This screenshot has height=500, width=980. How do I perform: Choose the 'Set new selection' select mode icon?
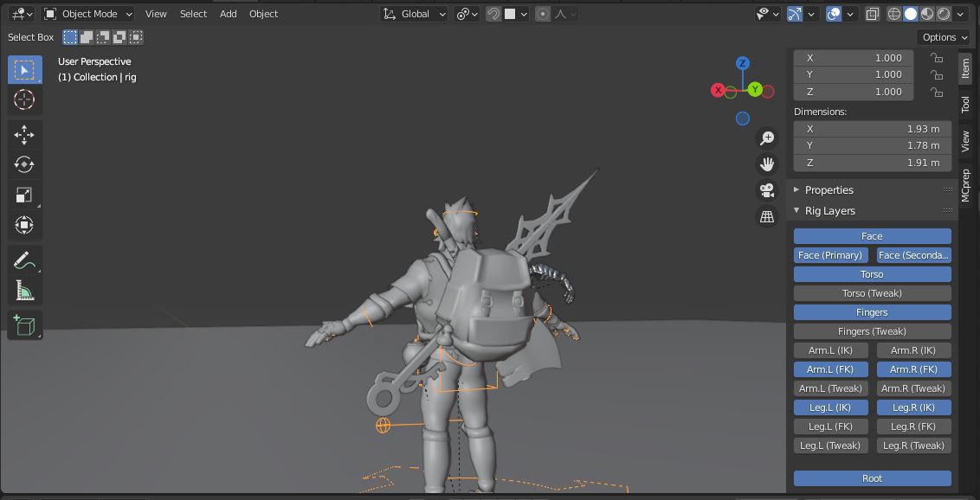70,37
